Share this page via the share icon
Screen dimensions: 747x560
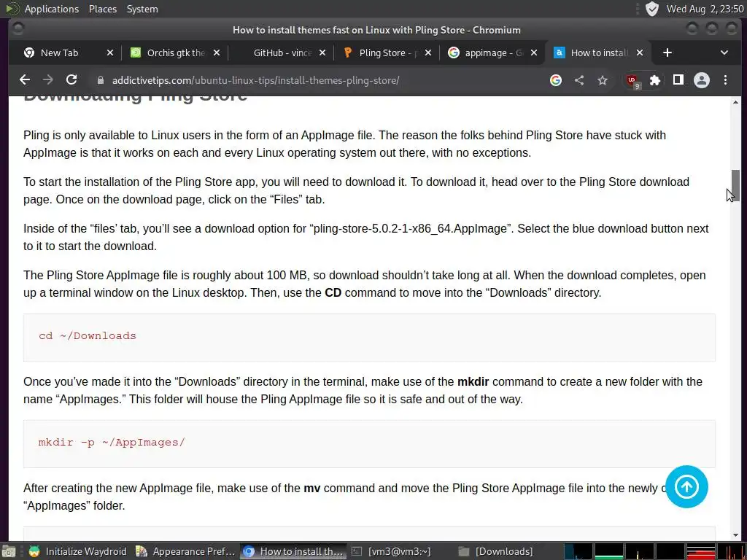click(578, 80)
